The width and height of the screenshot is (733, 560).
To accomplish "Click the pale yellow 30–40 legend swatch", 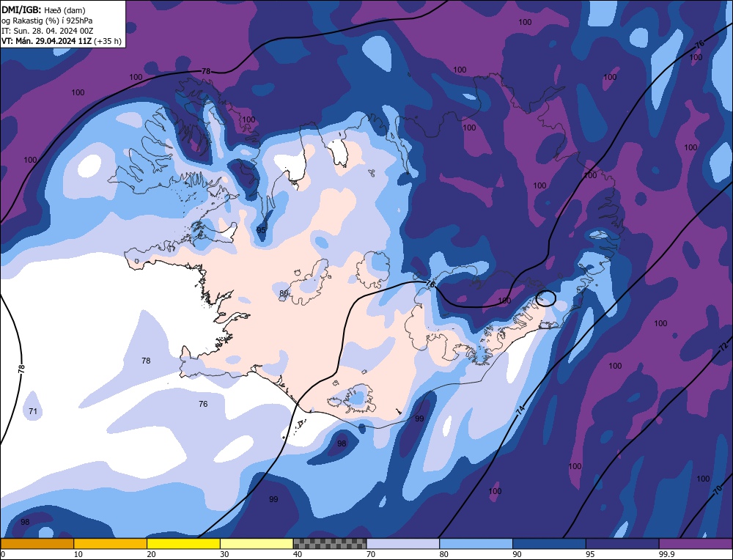I will click(257, 544).
